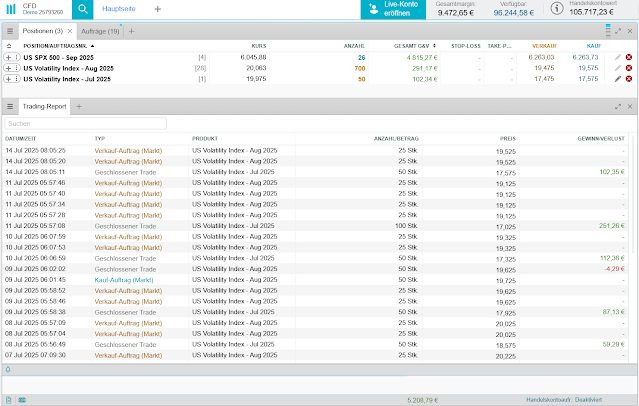Sort by Gesamt G&V column header
The height and width of the screenshot is (406, 639).
414,46
